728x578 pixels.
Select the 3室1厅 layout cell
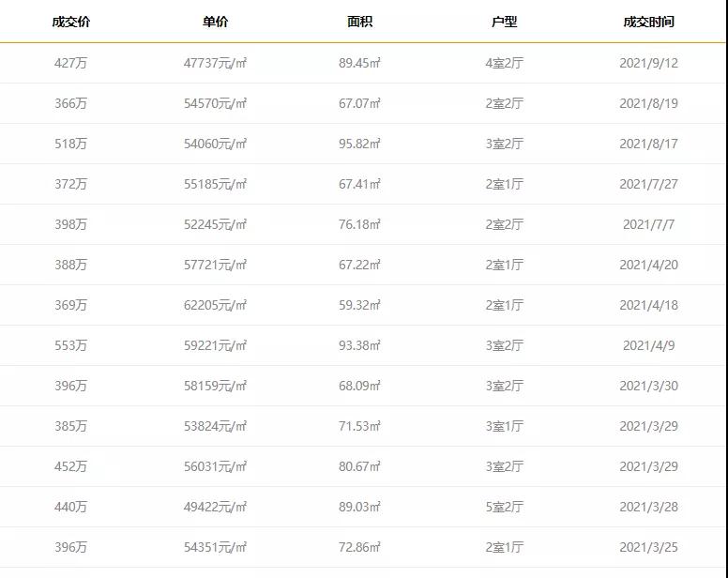coord(504,426)
